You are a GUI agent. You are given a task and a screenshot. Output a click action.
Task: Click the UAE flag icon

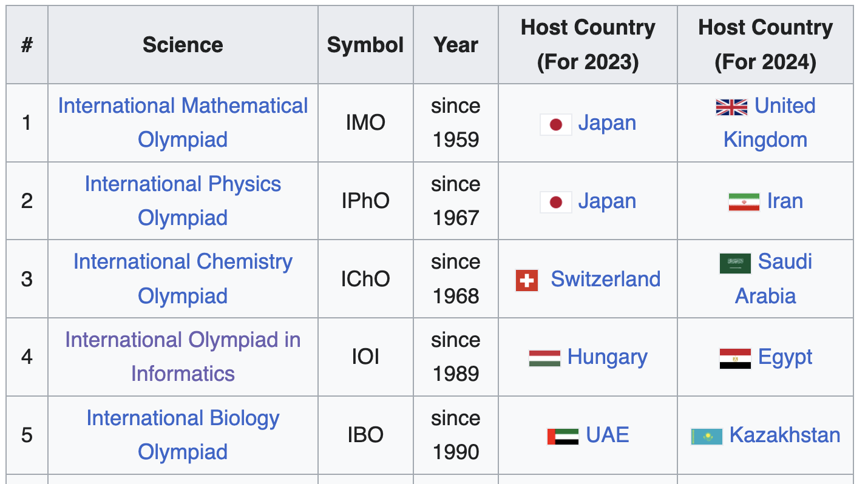click(563, 436)
